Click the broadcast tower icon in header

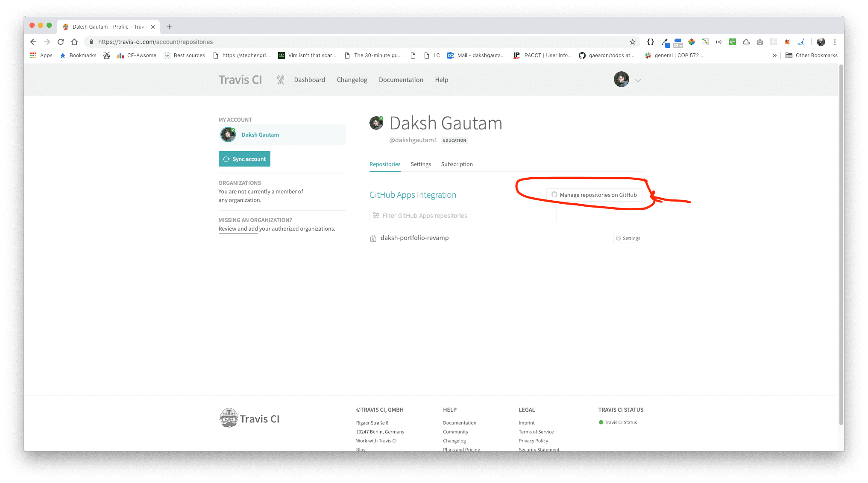[281, 80]
